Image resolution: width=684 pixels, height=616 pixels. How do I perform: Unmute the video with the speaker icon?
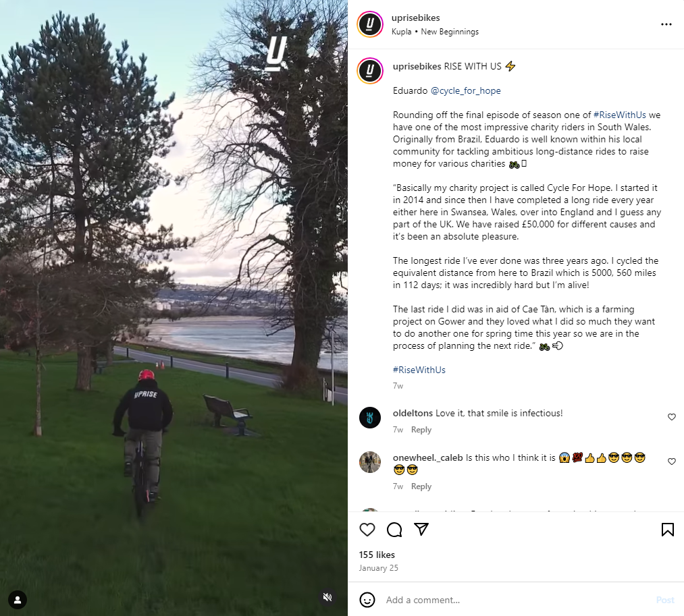click(327, 597)
